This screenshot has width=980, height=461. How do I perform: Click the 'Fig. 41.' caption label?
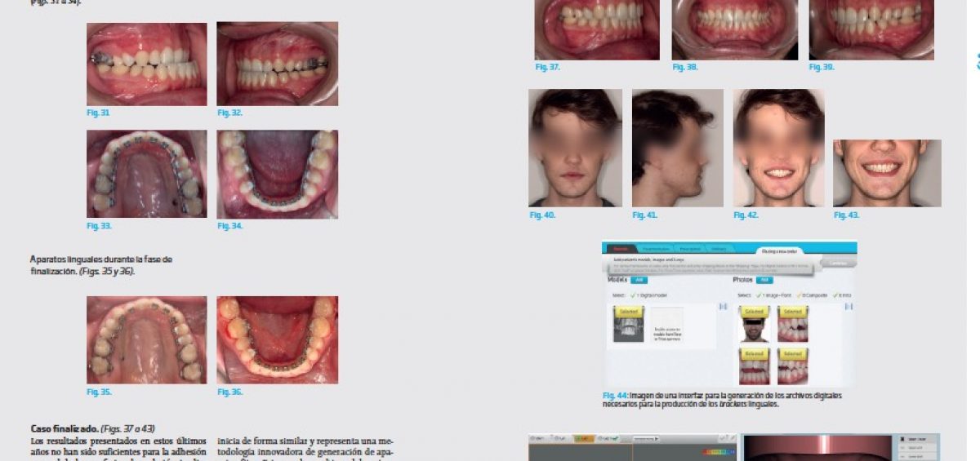tap(645, 215)
